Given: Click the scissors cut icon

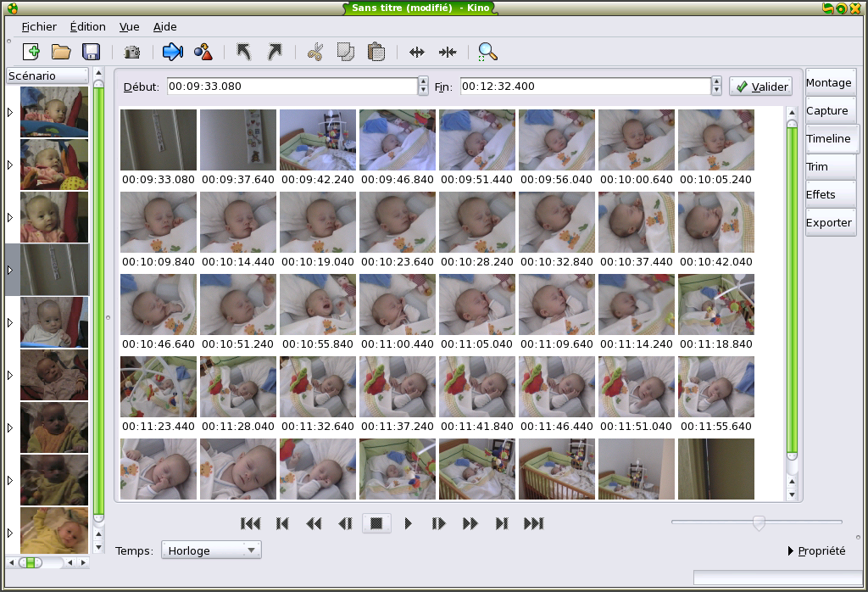Looking at the screenshot, I should (315, 53).
